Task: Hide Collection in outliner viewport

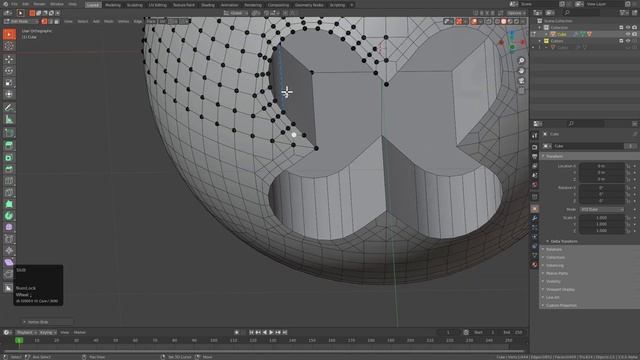Action: [x=628, y=27]
